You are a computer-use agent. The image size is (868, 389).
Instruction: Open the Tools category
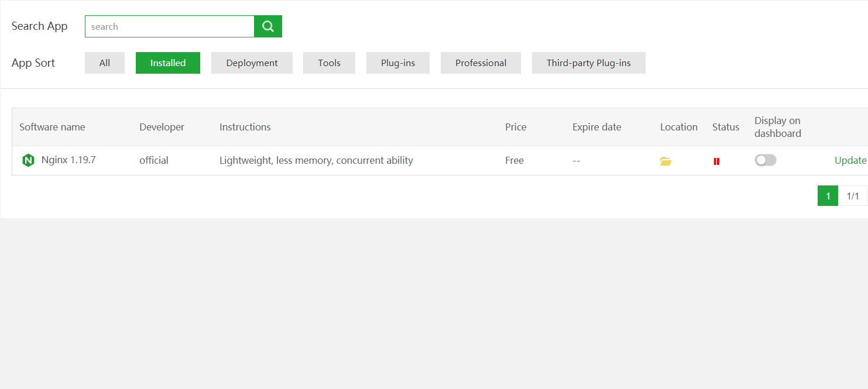[x=329, y=63]
